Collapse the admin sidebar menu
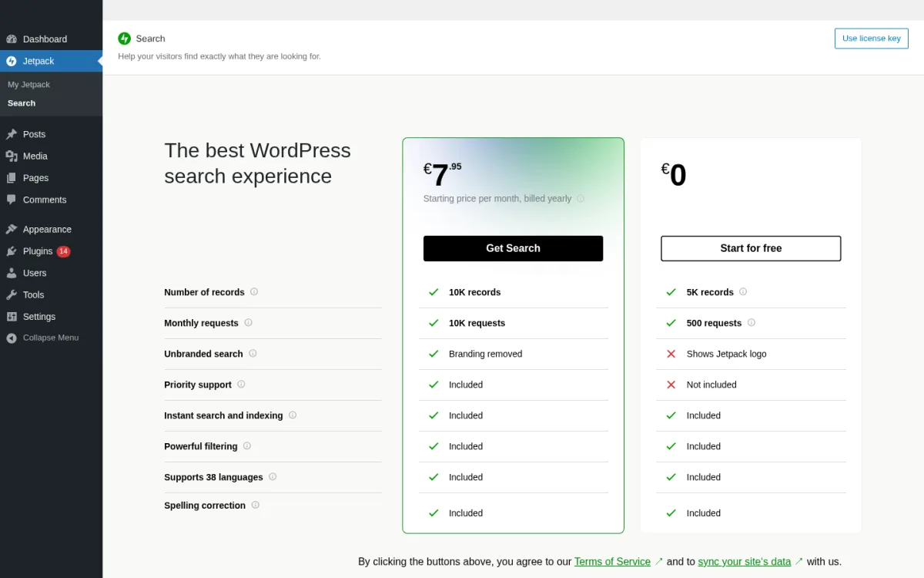The height and width of the screenshot is (578, 924). pyautogui.click(x=51, y=338)
